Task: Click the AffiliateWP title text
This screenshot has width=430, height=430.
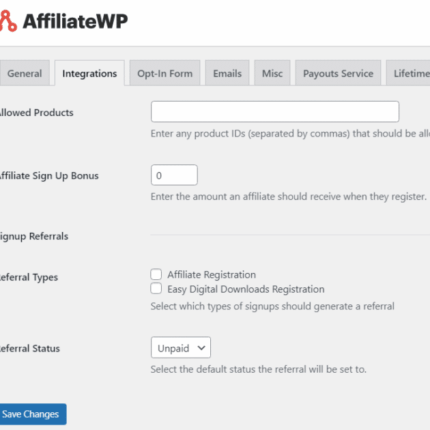Action: 75,21
